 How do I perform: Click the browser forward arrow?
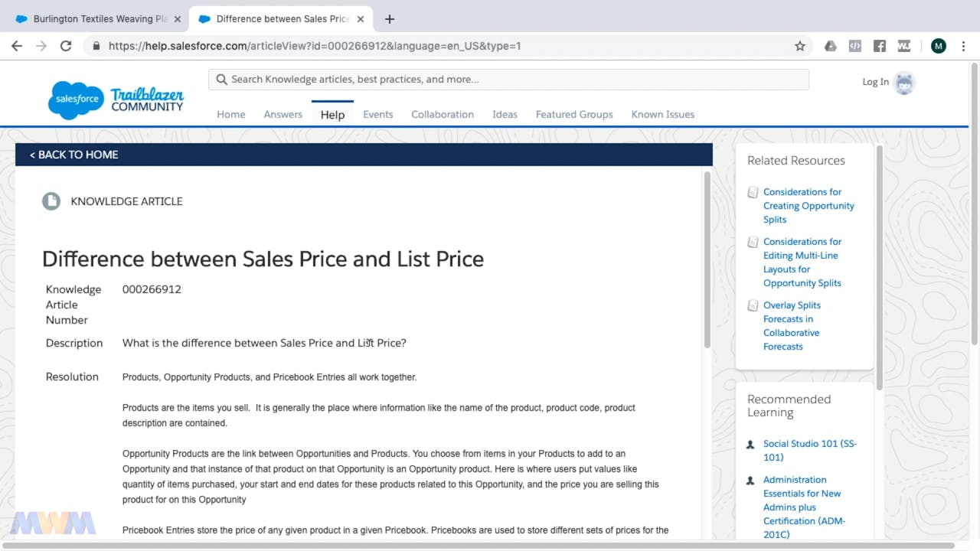[41, 46]
